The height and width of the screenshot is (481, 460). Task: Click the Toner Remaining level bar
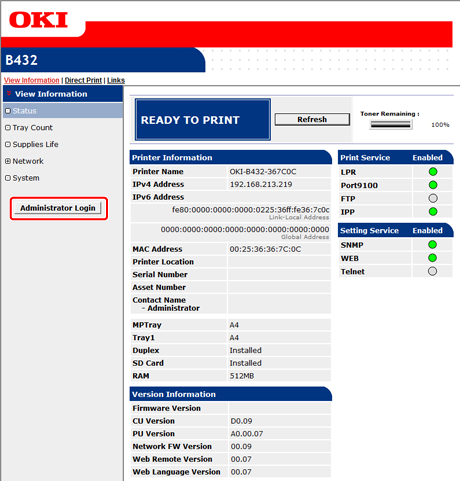click(x=390, y=125)
